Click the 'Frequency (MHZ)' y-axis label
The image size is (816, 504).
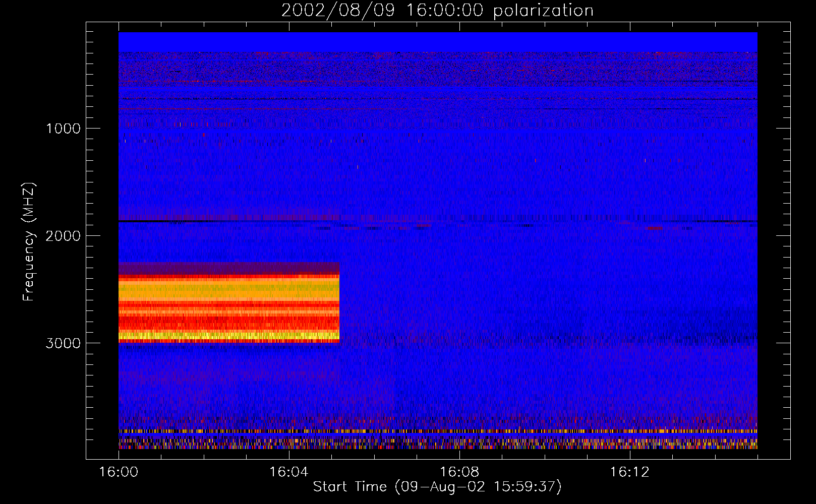tap(29, 242)
